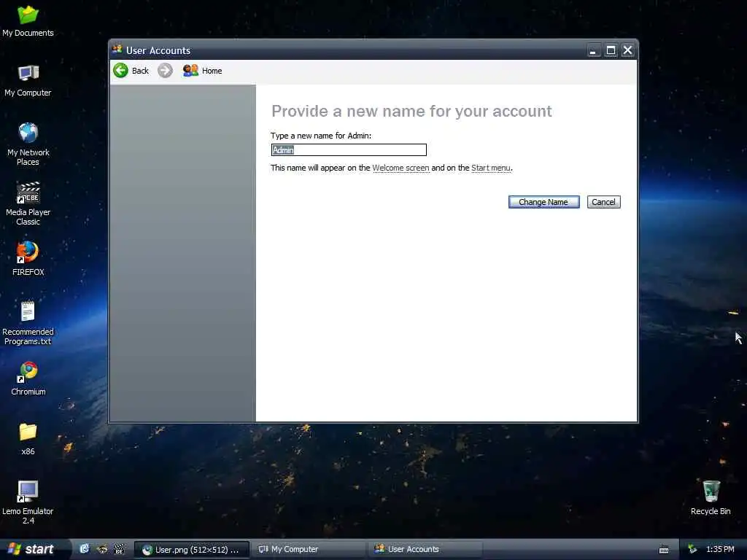Open the Windows start menu button

pos(31,549)
